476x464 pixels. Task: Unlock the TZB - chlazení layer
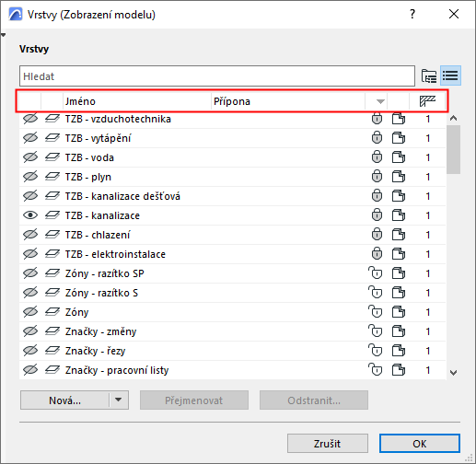[377, 235]
